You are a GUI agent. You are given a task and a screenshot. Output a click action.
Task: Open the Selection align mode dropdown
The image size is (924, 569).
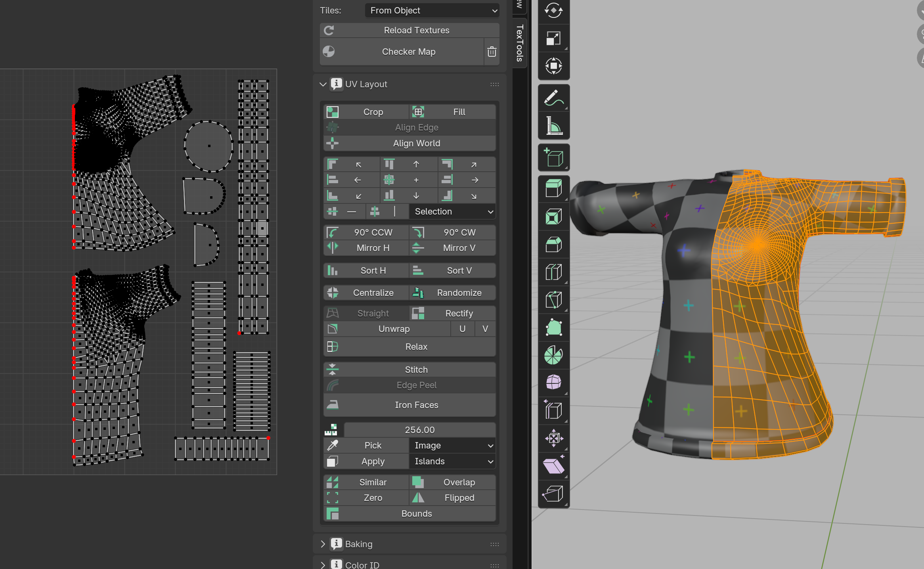coord(452,211)
